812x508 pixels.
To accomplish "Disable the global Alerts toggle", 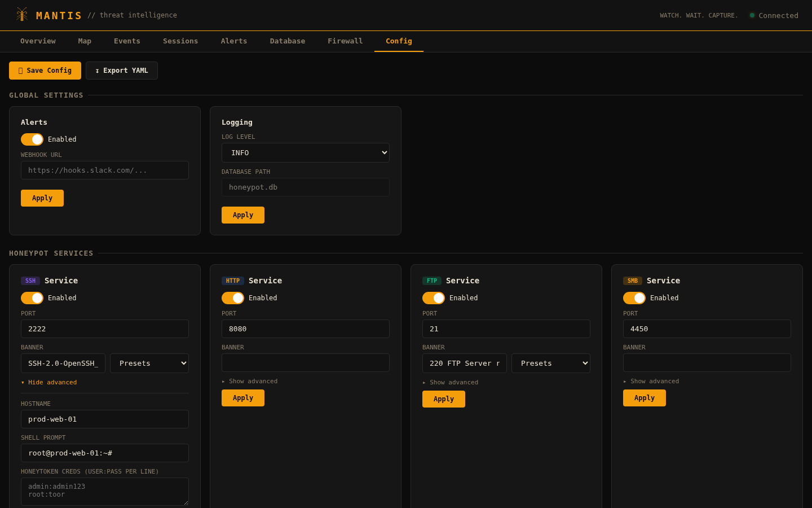I will (32, 139).
